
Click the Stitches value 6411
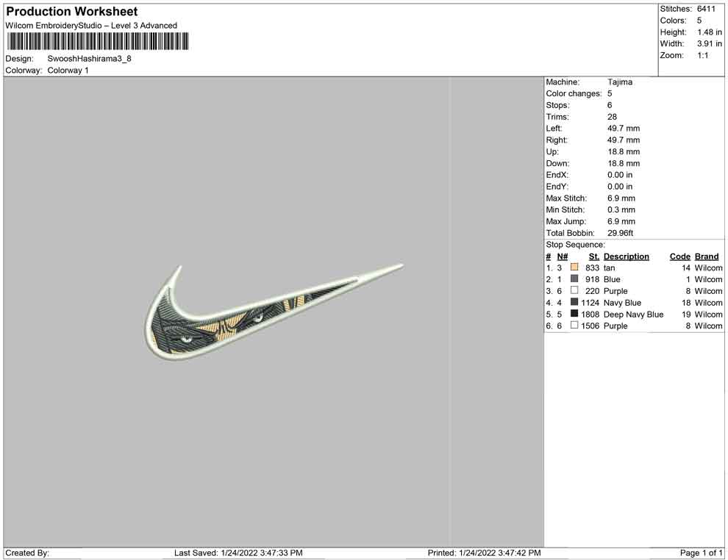[x=706, y=9]
